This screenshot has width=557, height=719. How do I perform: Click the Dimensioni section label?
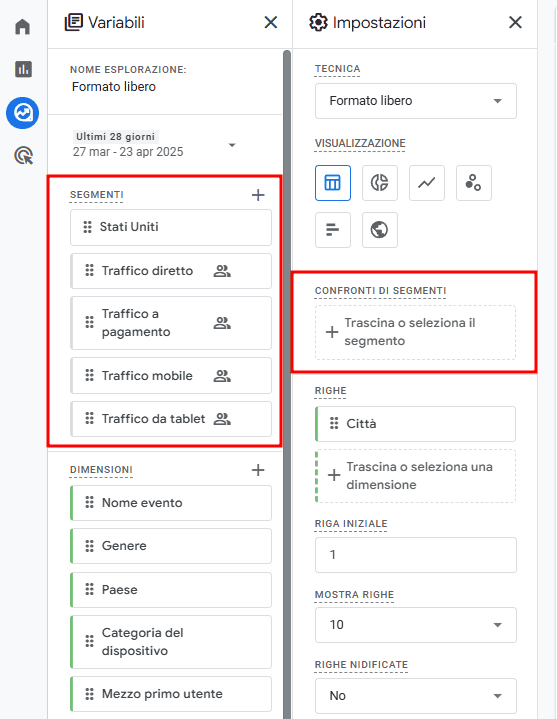tap(101, 470)
